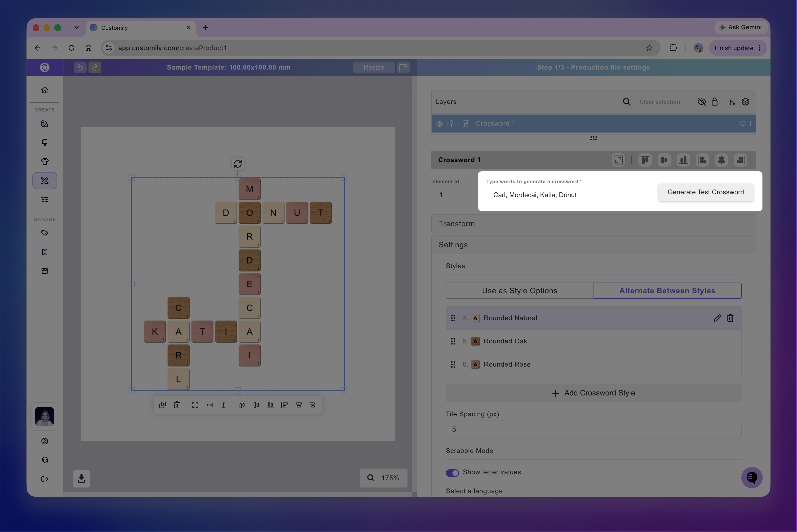Click the regenerate crossword icon above the canvas
Image resolution: width=797 pixels, height=532 pixels.
[x=238, y=164]
